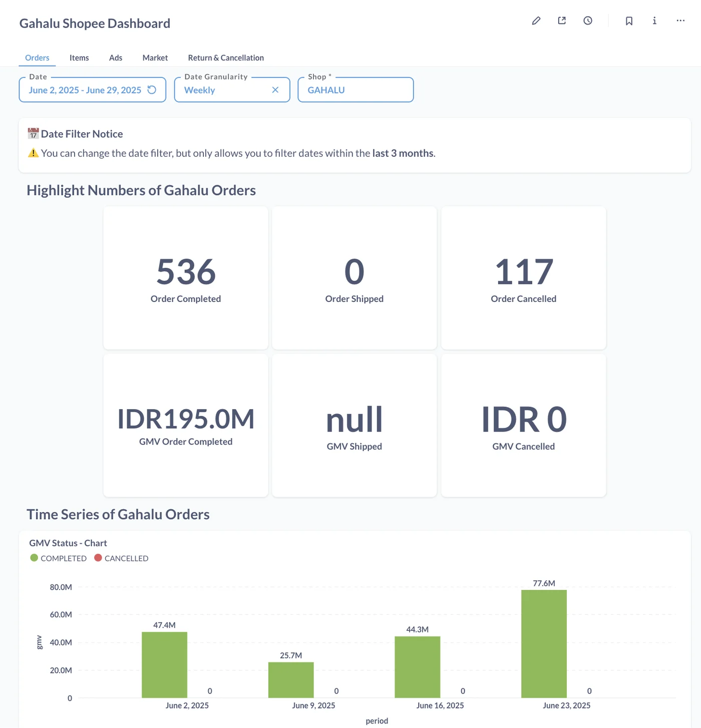Viewport: 701px width, 728px height.
Task: Click the 'last 3 months' bold text
Action: pyautogui.click(x=403, y=153)
